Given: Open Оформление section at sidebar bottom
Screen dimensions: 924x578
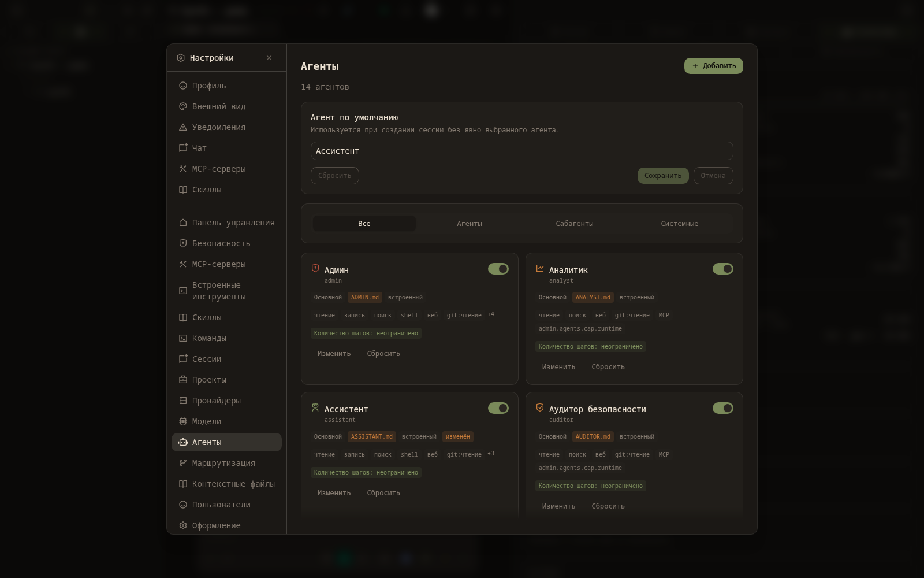Looking at the screenshot, I should click(226, 525).
